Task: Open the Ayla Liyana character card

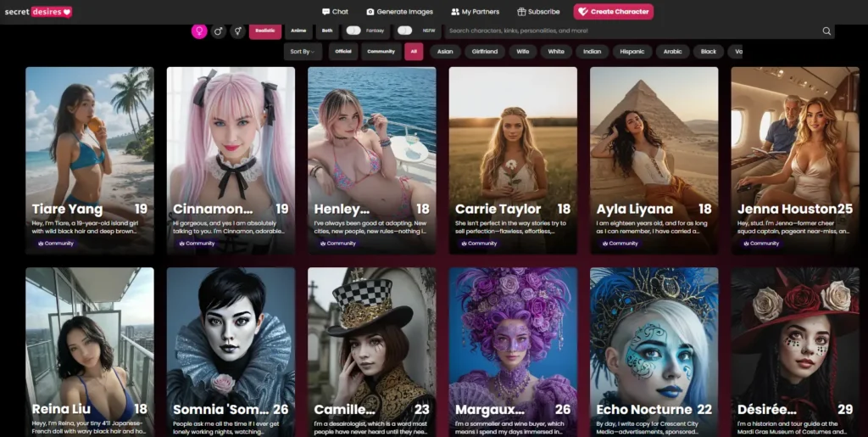Action: pyautogui.click(x=654, y=160)
